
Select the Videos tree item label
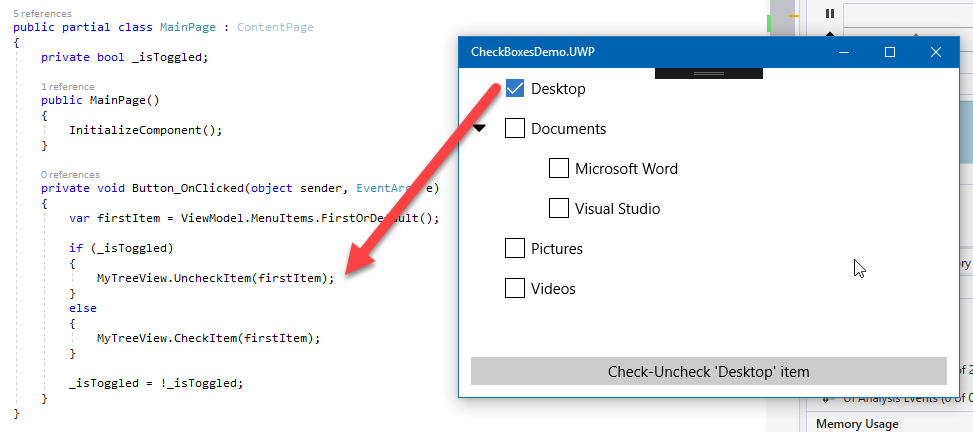click(x=553, y=289)
